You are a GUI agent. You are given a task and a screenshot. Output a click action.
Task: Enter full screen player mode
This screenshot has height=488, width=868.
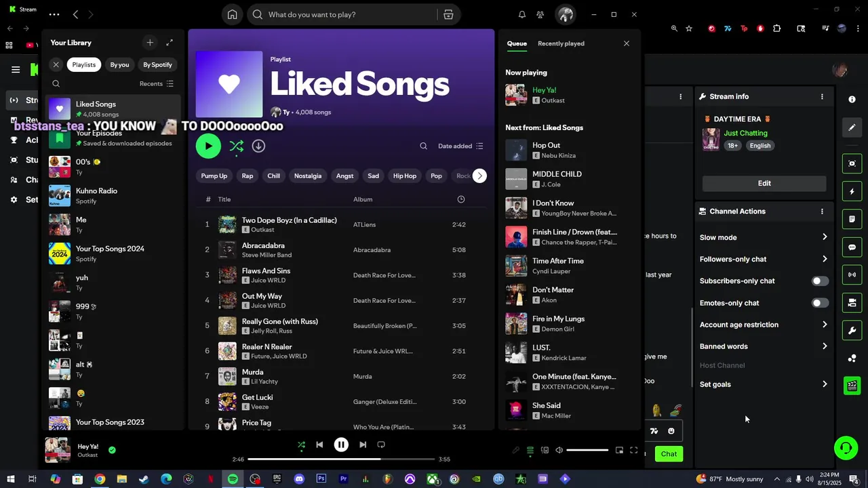[633, 450]
